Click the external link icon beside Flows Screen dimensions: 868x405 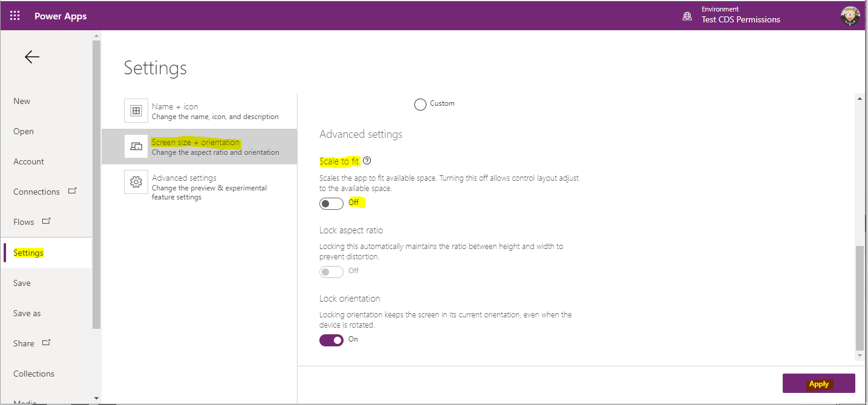(x=46, y=221)
